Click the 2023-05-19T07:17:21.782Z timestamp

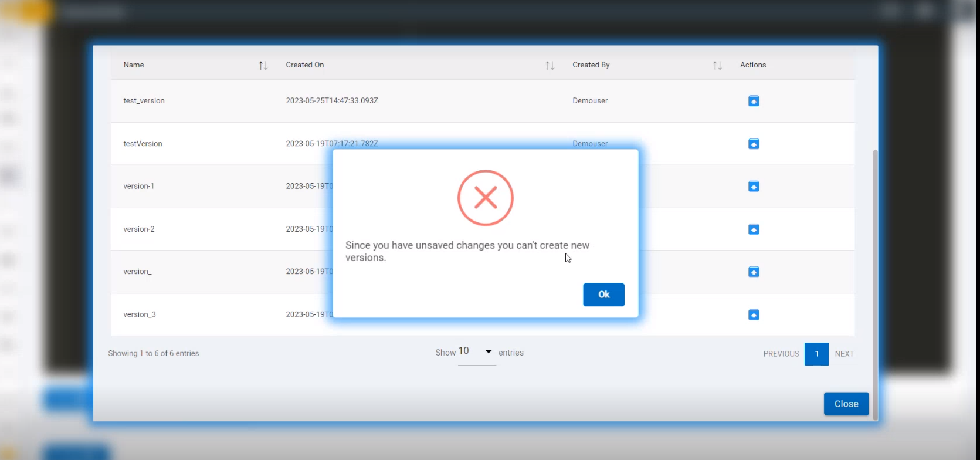(332, 144)
